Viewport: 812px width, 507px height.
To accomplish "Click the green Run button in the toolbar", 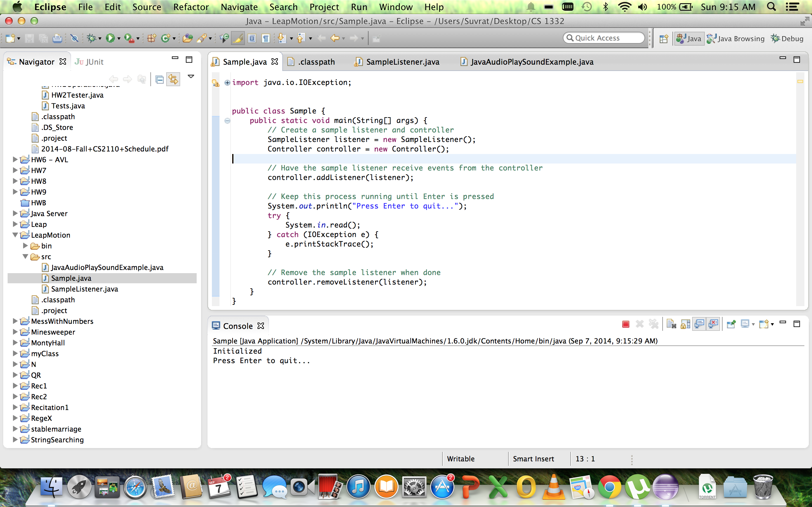I will click(110, 38).
